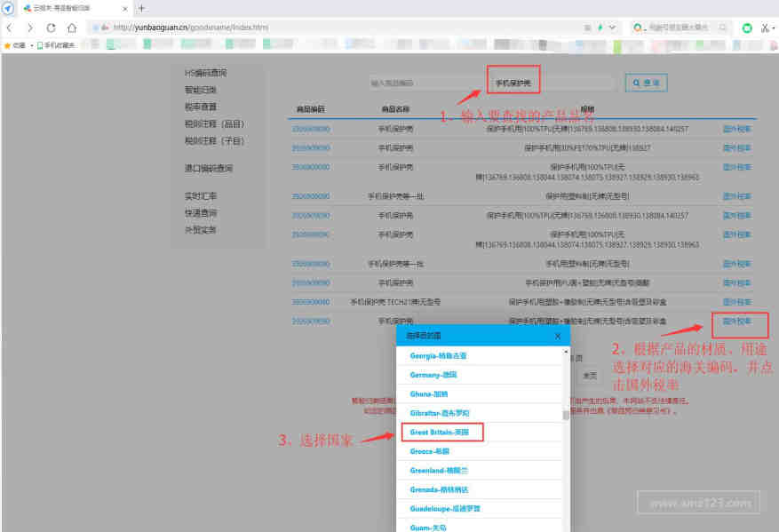779x532 pixels.
Task: Click the 商品名称 column header
Action: (x=395, y=109)
